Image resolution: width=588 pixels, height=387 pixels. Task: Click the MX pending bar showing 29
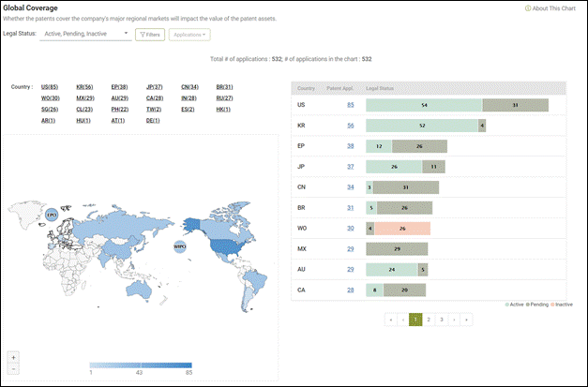click(x=397, y=248)
